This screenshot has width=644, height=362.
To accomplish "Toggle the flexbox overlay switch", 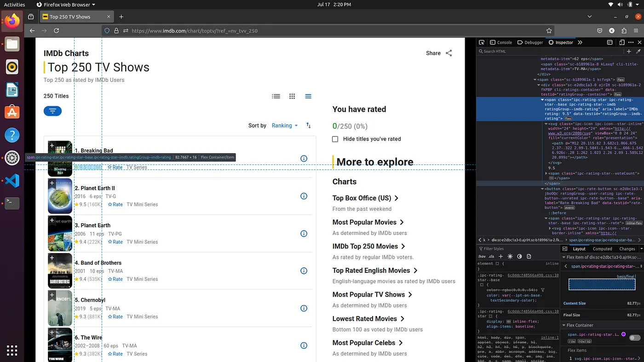I will click(x=635, y=338).
